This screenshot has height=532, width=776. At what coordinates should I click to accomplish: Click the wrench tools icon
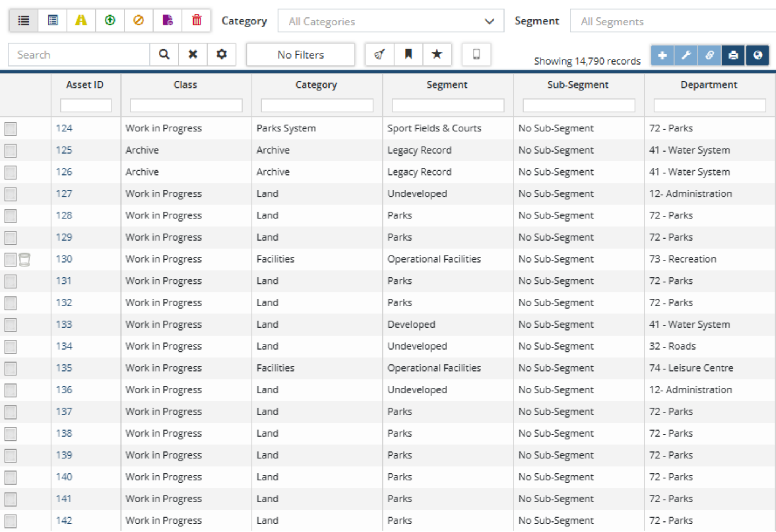686,55
